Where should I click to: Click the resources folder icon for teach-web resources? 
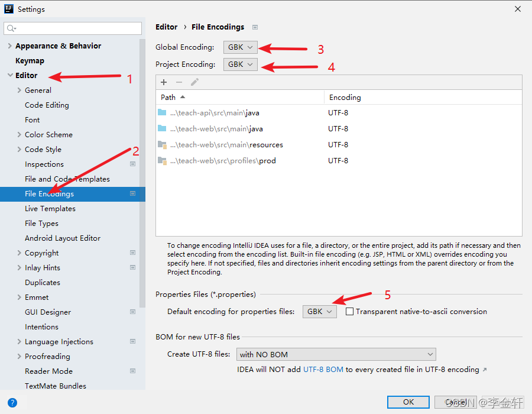coord(162,144)
